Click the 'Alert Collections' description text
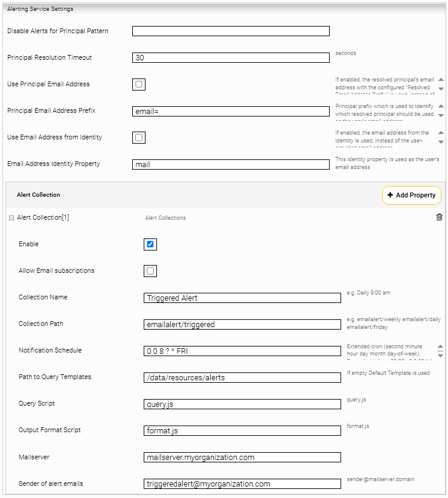 click(165, 218)
